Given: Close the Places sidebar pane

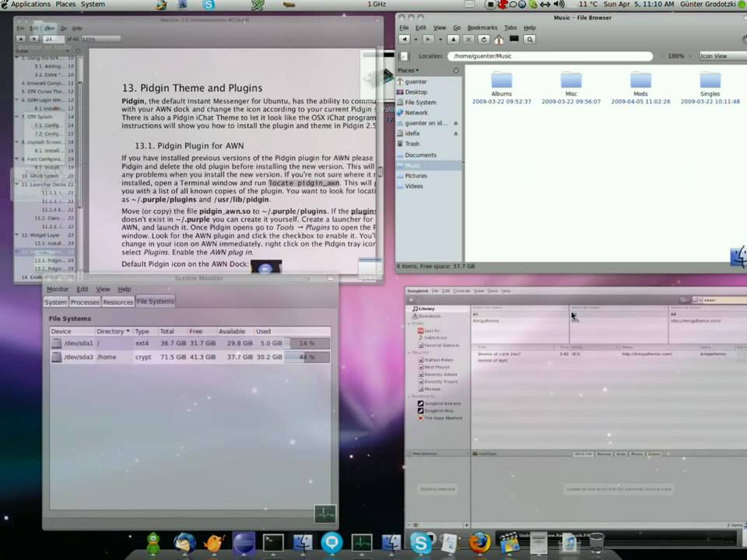Looking at the screenshot, I should click(x=456, y=71).
